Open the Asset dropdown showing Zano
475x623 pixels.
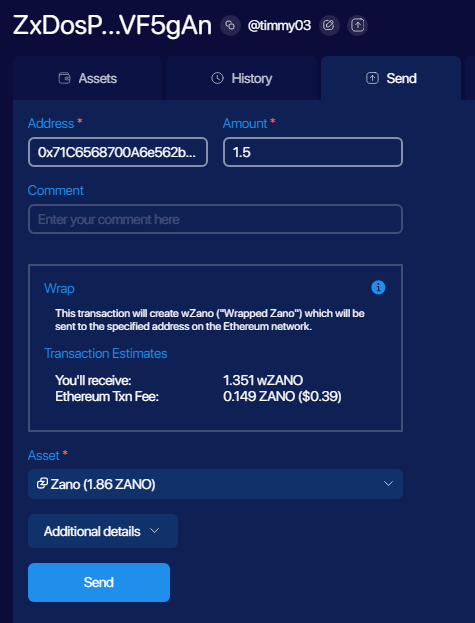[x=215, y=484]
